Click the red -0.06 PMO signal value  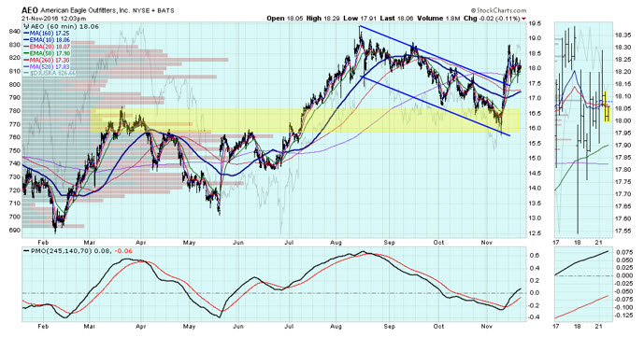[122, 250]
